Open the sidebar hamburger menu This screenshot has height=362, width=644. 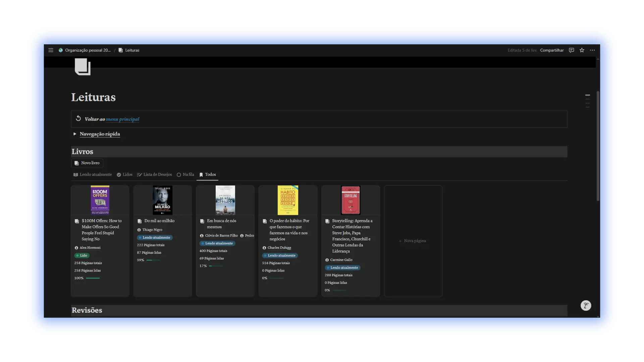51,50
